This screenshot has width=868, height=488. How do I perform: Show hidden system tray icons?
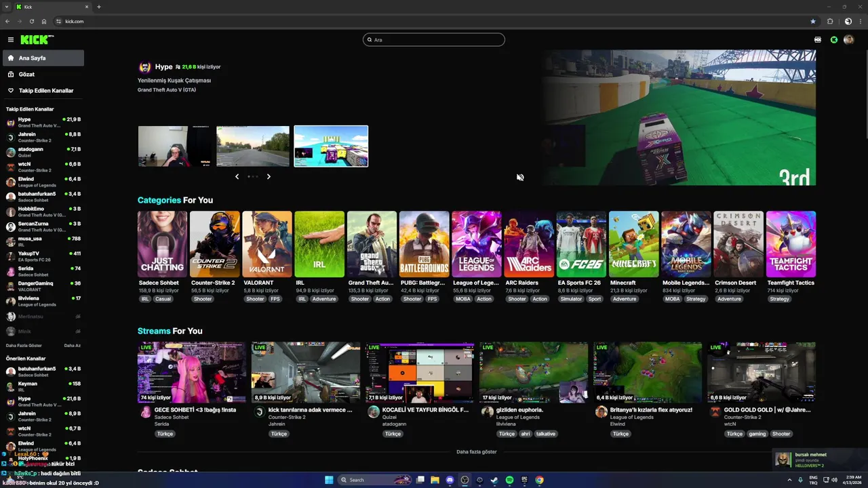tap(791, 480)
